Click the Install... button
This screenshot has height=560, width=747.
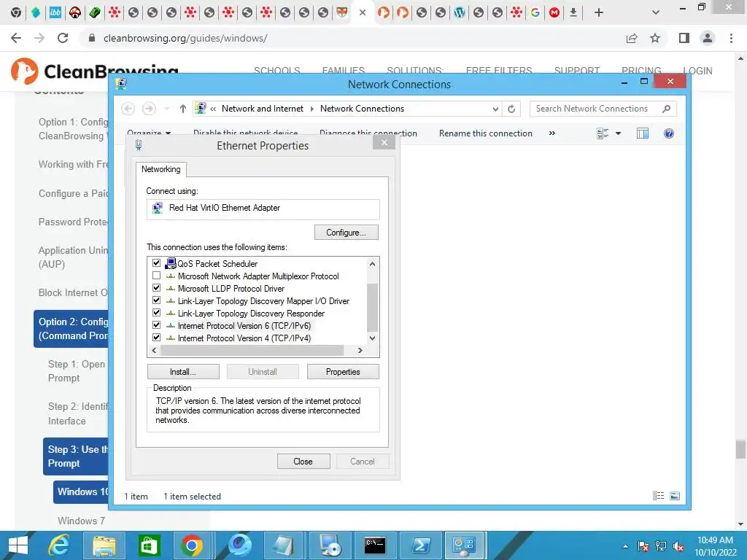click(x=183, y=371)
